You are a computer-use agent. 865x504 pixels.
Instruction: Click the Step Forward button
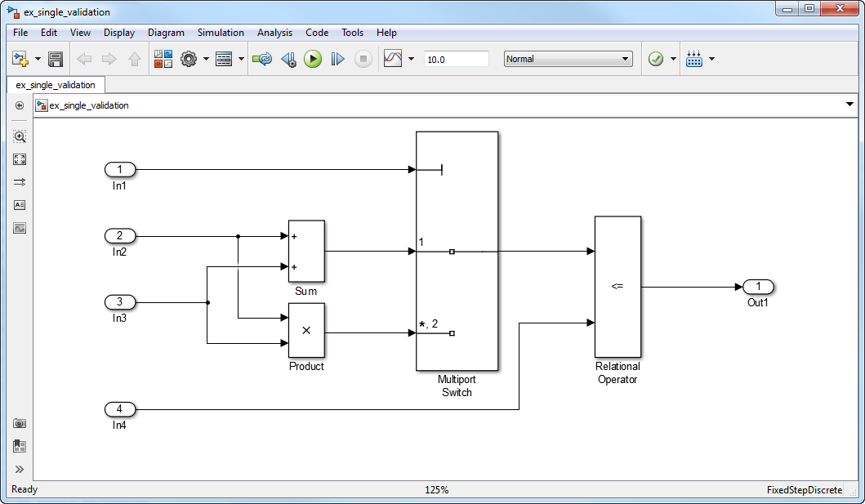337,59
